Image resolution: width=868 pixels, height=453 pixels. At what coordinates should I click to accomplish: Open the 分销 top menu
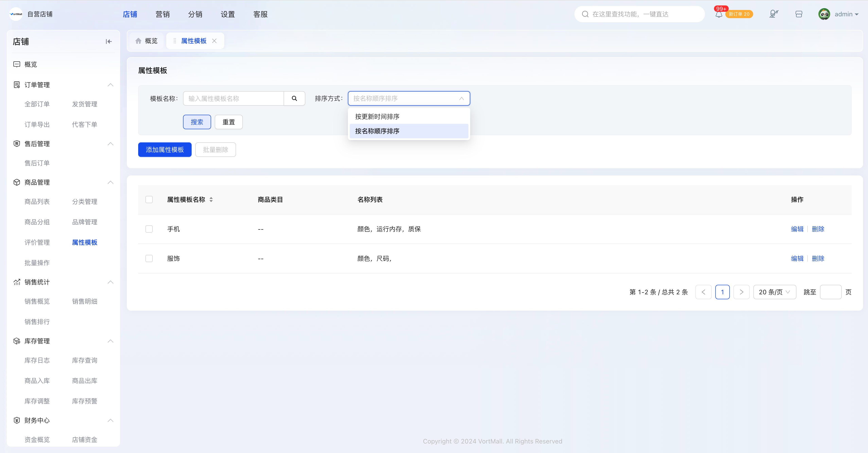(x=195, y=14)
